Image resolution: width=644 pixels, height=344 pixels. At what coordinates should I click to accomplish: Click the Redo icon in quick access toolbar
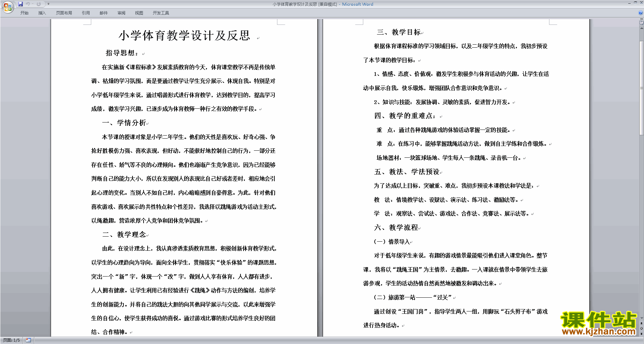click(39, 4)
